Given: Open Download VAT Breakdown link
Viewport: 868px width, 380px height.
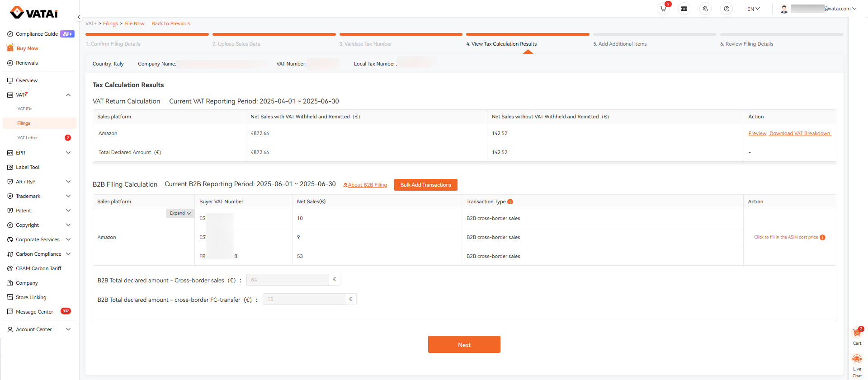Looking at the screenshot, I should click(800, 133).
